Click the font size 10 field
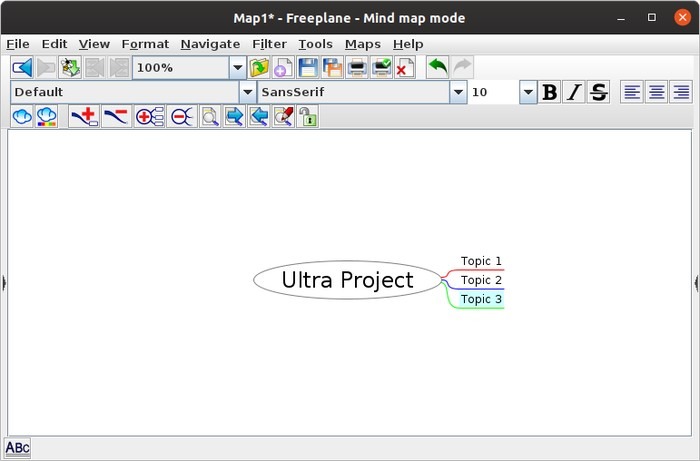This screenshot has width=700, height=461. click(494, 92)
